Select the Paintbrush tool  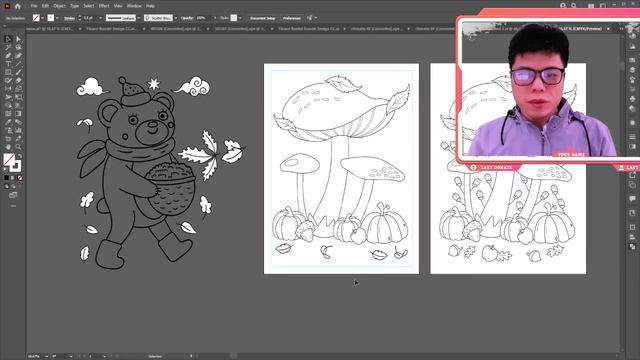click(x=18, y=72)
